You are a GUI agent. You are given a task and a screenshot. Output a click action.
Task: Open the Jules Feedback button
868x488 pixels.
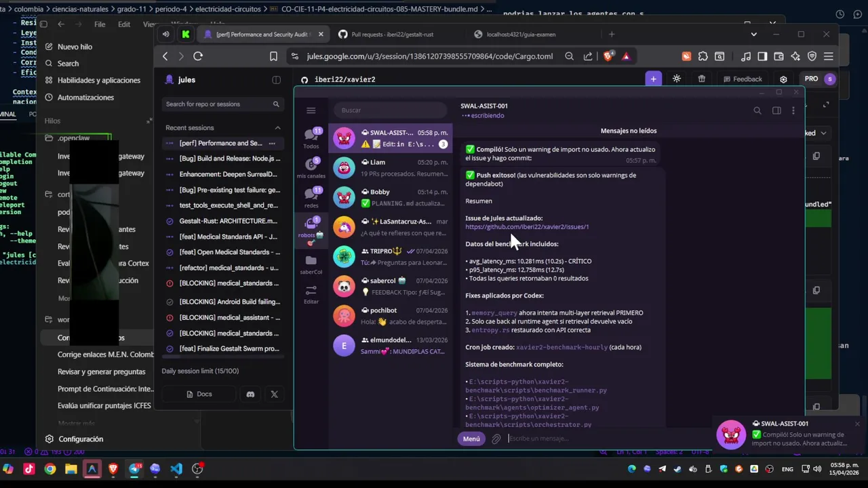click(x=743, y=79)
